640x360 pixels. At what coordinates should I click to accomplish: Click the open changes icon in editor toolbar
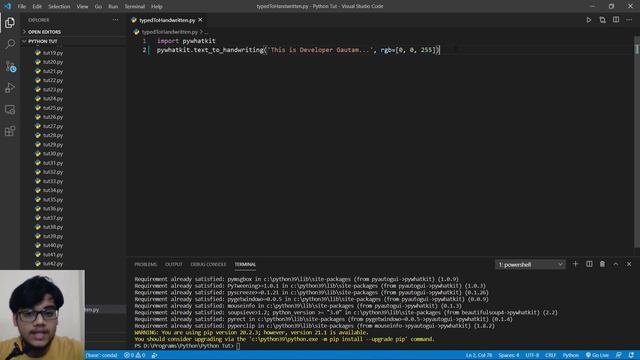pos(602,20)
